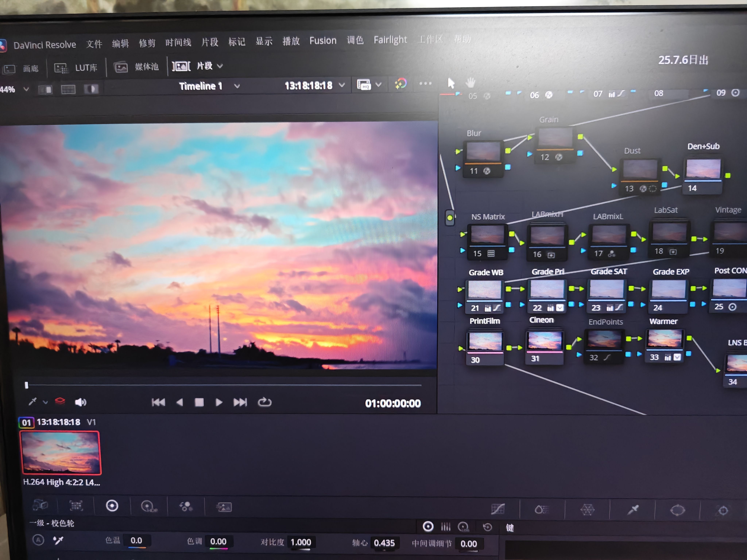
Task: Open the Fusion menu
Action: coord(323,41)
